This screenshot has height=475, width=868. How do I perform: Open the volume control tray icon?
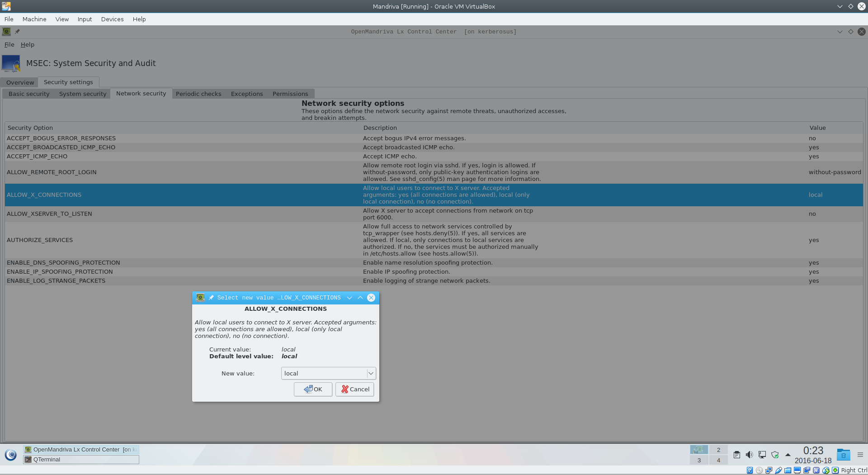pyautogui.click(x=750, y=455)
